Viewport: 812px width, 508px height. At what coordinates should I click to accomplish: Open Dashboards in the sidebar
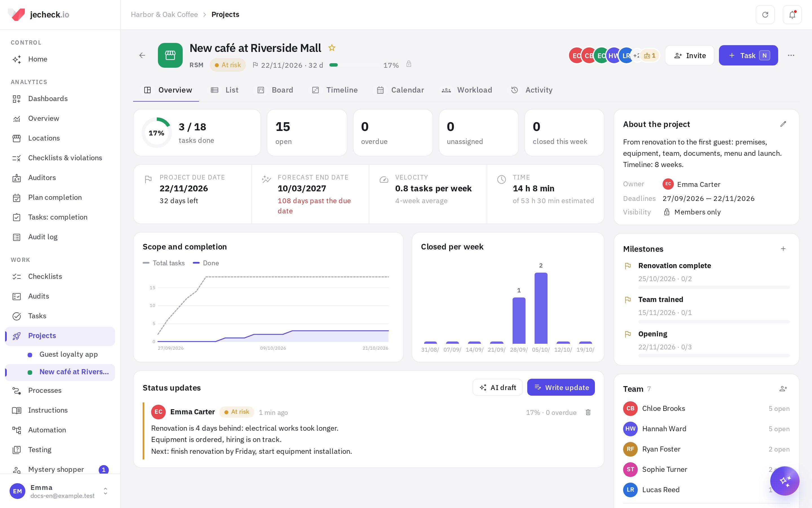(x=60, y=99)
